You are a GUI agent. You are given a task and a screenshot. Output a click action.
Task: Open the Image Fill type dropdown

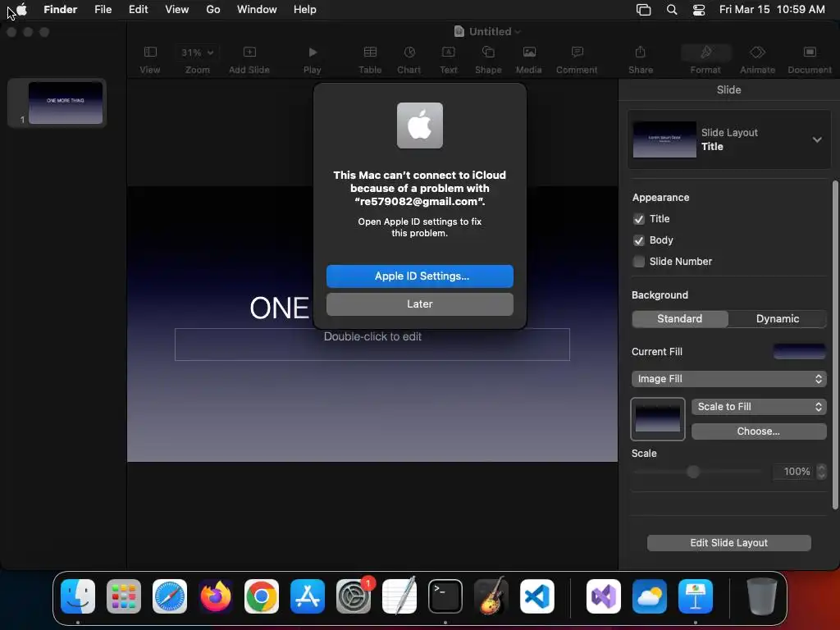click(x=729, y=379)
